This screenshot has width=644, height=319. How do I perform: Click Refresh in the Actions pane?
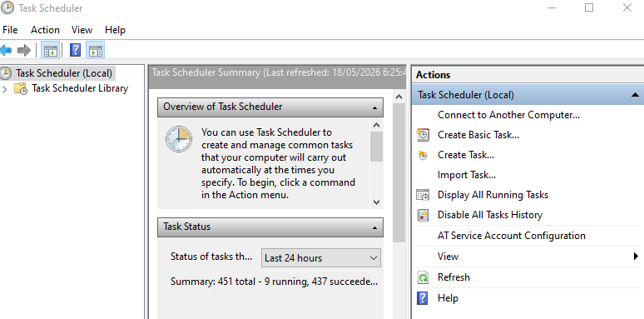pyautogui.click(x=453, y=277)
